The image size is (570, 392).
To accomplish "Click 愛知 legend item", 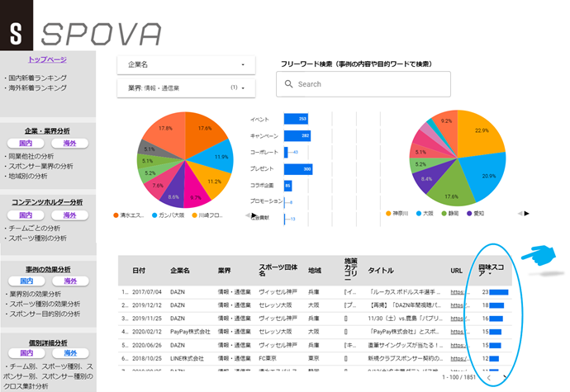I will click(476, 213).
